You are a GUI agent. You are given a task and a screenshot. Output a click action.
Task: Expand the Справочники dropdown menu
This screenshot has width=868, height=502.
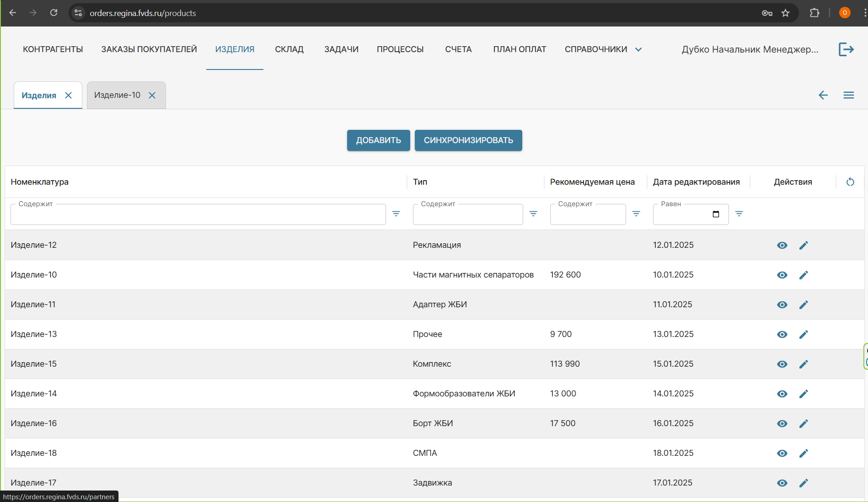[603, 49]
